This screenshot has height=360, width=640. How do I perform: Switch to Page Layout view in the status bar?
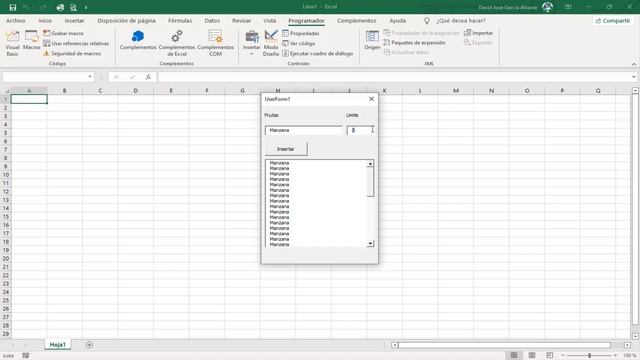pyautogui.click(x=532, y=356)
